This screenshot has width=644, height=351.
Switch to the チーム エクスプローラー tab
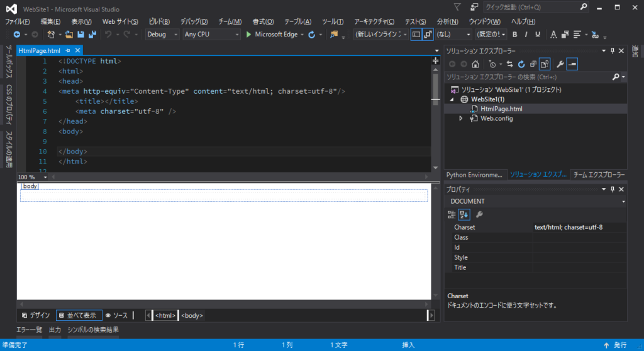tap(599, 175)
